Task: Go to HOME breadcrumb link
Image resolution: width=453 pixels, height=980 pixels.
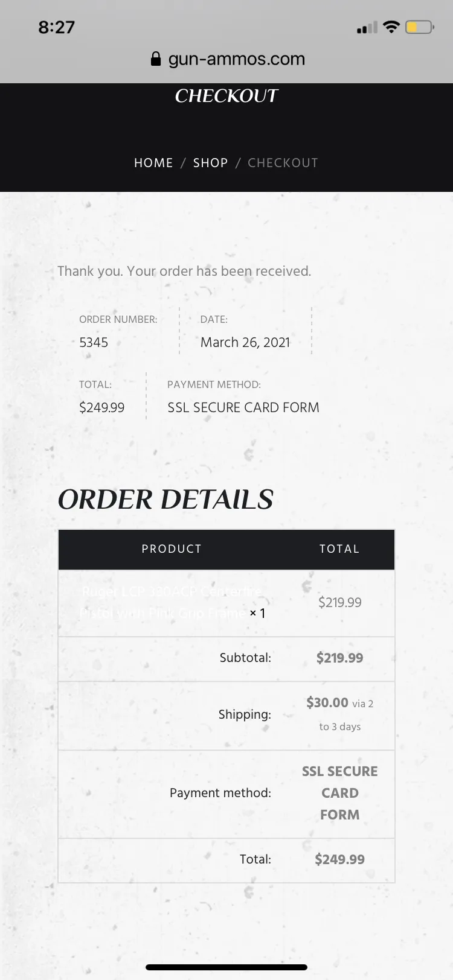Action: point(153,163)
